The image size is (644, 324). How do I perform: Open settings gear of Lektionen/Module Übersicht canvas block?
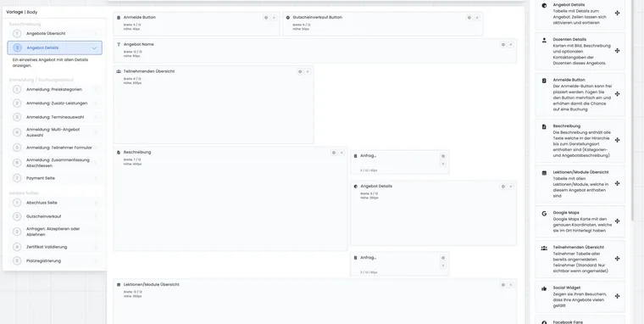coord(503,285)
